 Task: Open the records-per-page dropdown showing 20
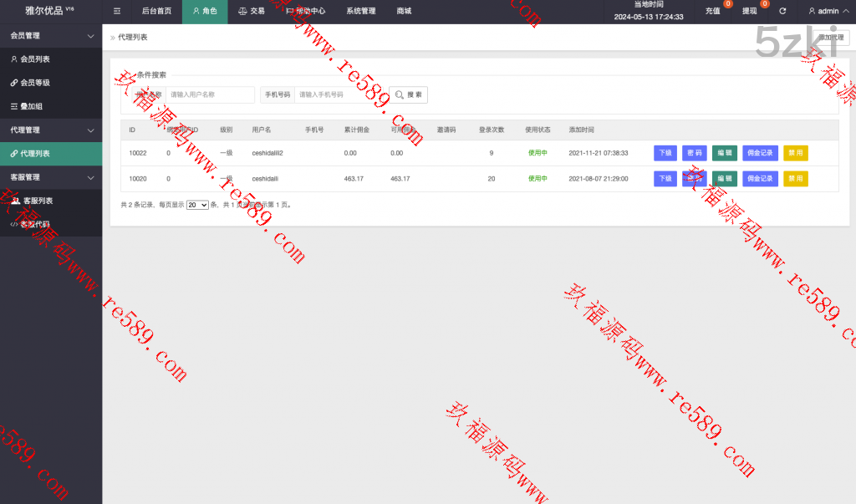[197, 205]
